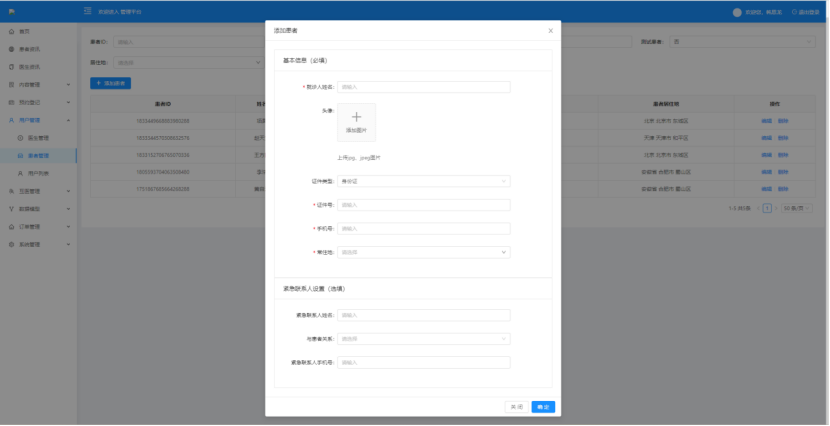Image resolution: width=830 pixels, height=426 pixels.
Task: Click the 退出登录 logout icon
Action: click(x=794, y=12)
